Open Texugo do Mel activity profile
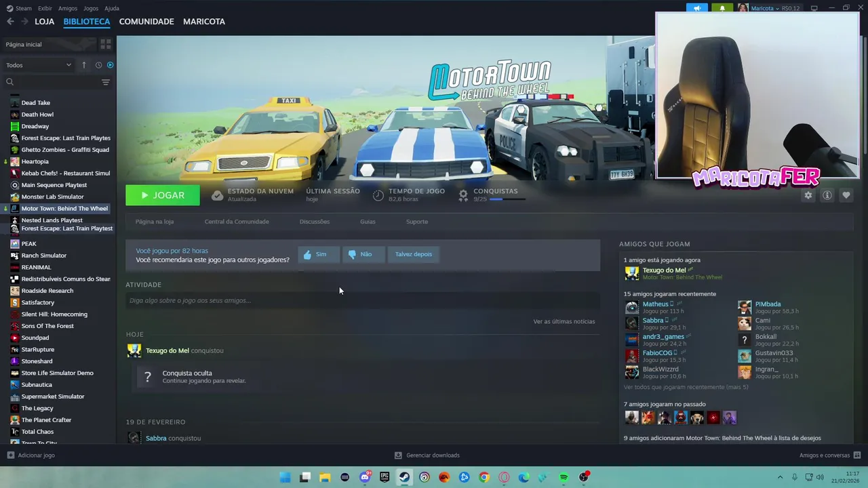The height and width of the screenshot is (488, 868). [x=167, y=350]
